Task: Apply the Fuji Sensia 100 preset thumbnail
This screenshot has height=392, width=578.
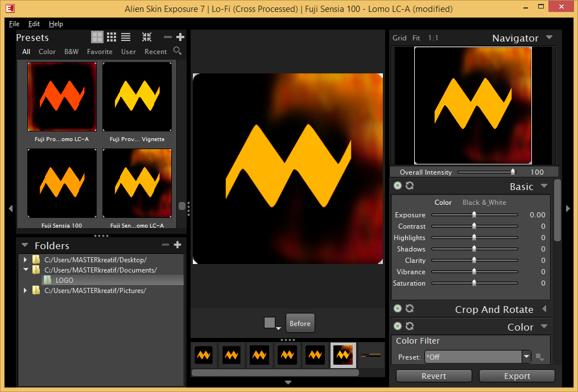Action: point(62,183)
